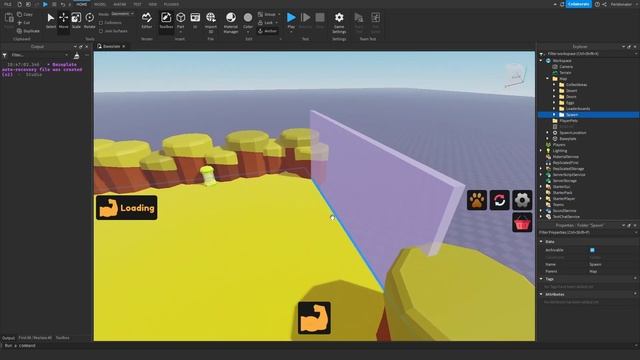Viewport: 640px width, 360px height.
Task: Switch to the HOME ribbon tab
Action: point(82,4)
